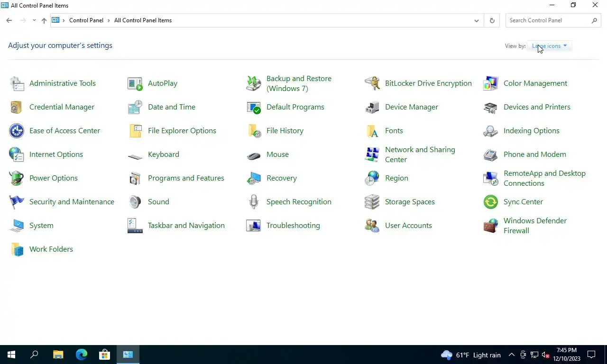Image resolution: width=607 pixels, height=364 pixels.
Task: Click the Device Manager icon
Action: coord(372,107)
